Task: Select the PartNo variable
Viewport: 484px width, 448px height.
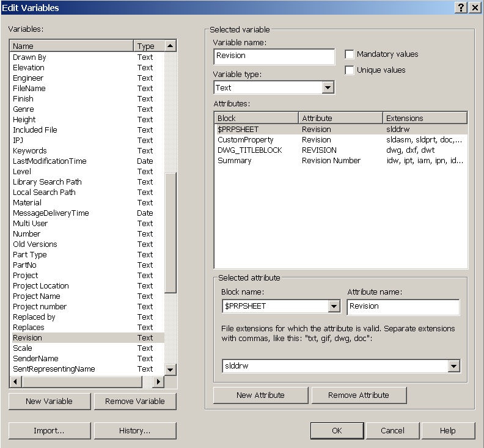Action: 87,265
